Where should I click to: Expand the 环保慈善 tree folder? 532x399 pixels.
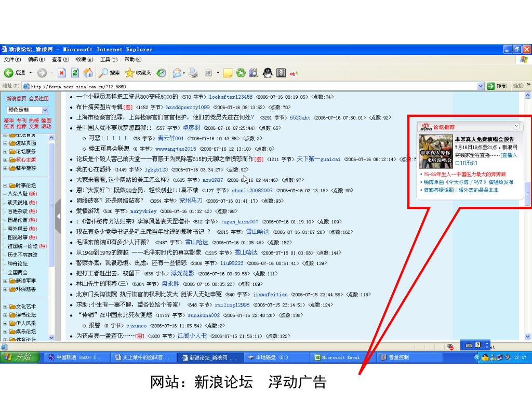[x=5, y=289]
